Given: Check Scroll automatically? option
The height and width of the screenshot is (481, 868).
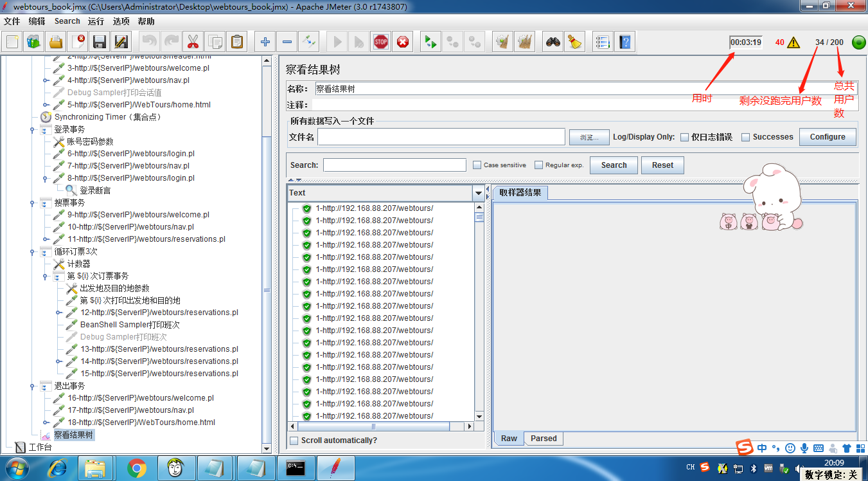Looking at the screenshot, I should click(x=294, y=440).
